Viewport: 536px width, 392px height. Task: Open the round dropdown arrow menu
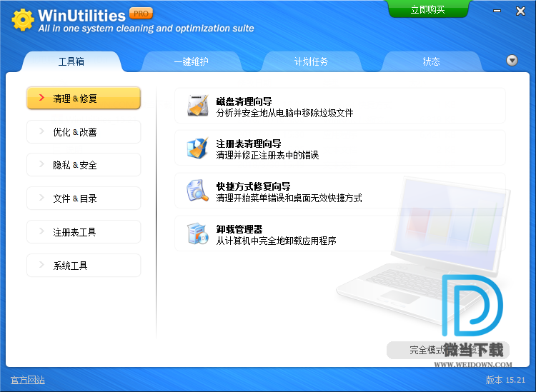[512, 61]
